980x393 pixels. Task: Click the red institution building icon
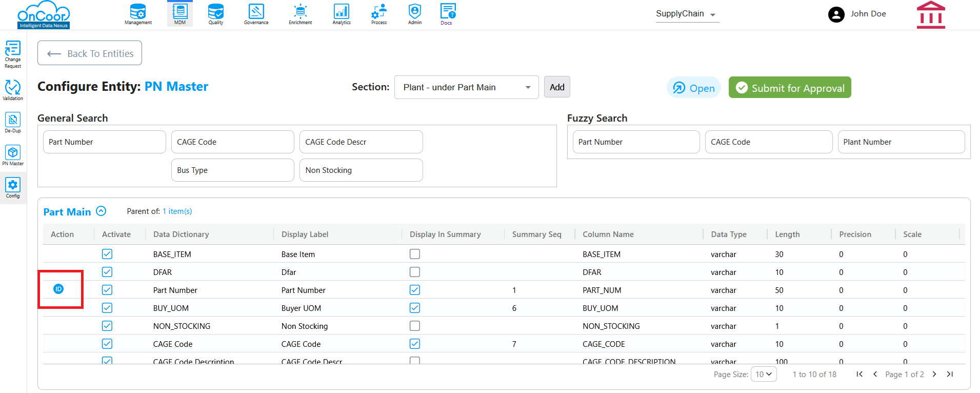click(931, 14)
